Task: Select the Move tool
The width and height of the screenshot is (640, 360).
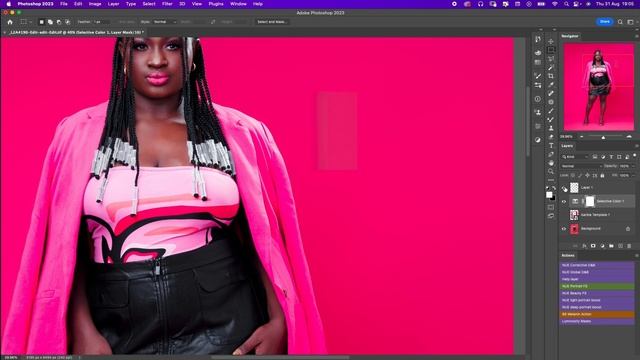Action: pyautogui.click(x=551, y=42)
